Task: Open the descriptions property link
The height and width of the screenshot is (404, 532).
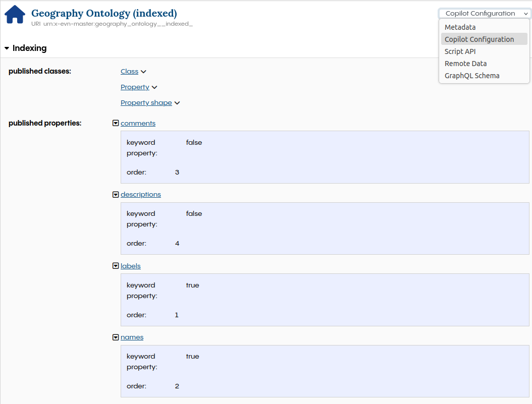Action: pos(140,194)
